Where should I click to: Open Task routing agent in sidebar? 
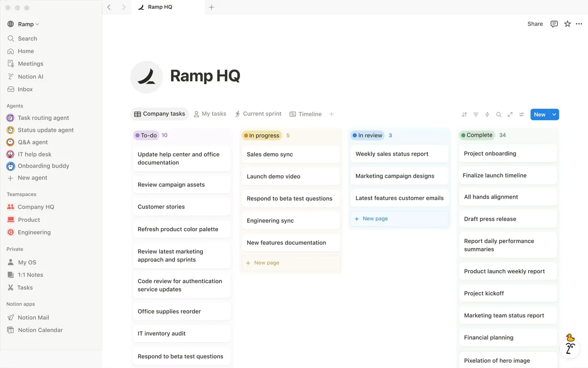click(x=43, y=118)
